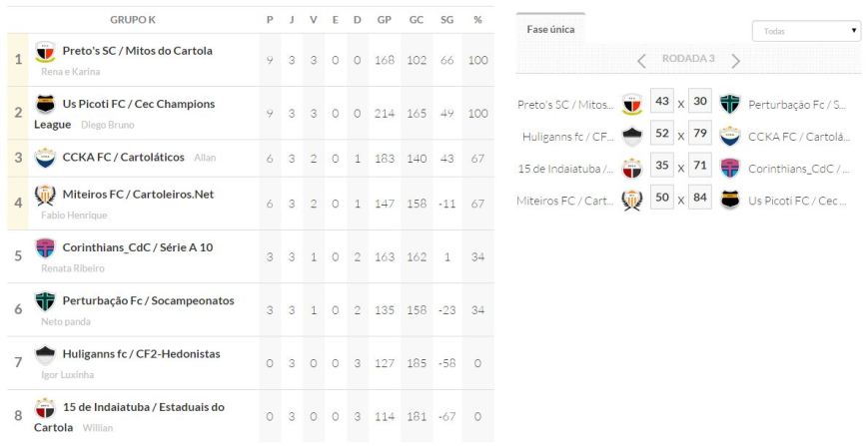
Task: Open the Todas filter dropdown
Action: coord(806,31)
